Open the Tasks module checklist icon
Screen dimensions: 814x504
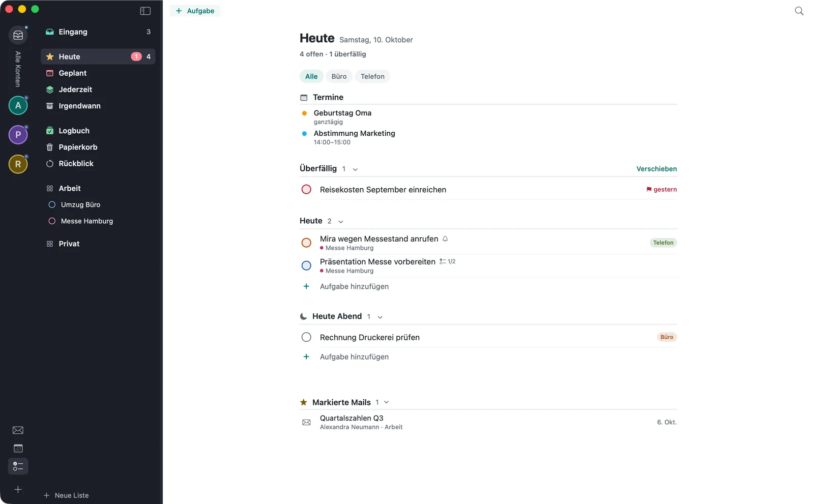pos(18,466)
